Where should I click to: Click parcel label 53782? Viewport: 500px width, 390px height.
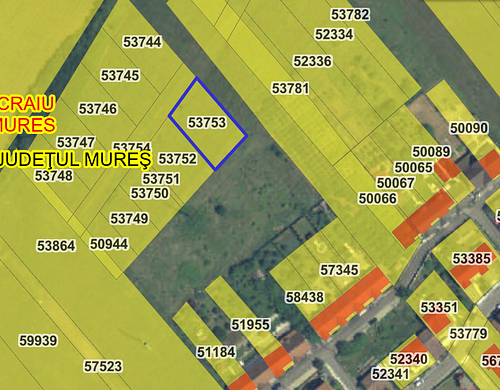350,14
